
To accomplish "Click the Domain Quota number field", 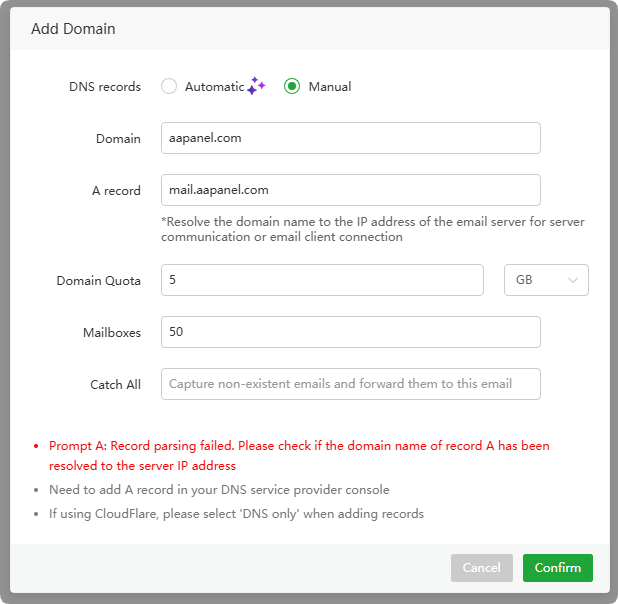I will tap(322, 280).
